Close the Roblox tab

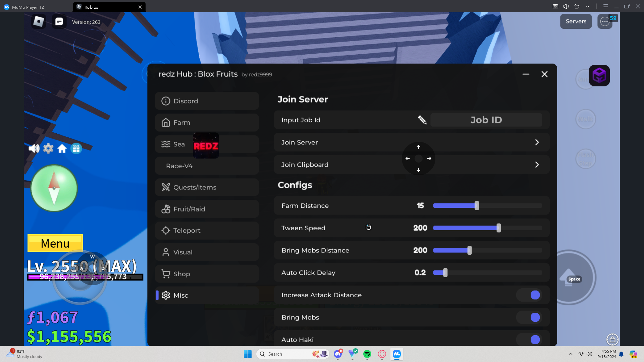(x=140, y=7)
